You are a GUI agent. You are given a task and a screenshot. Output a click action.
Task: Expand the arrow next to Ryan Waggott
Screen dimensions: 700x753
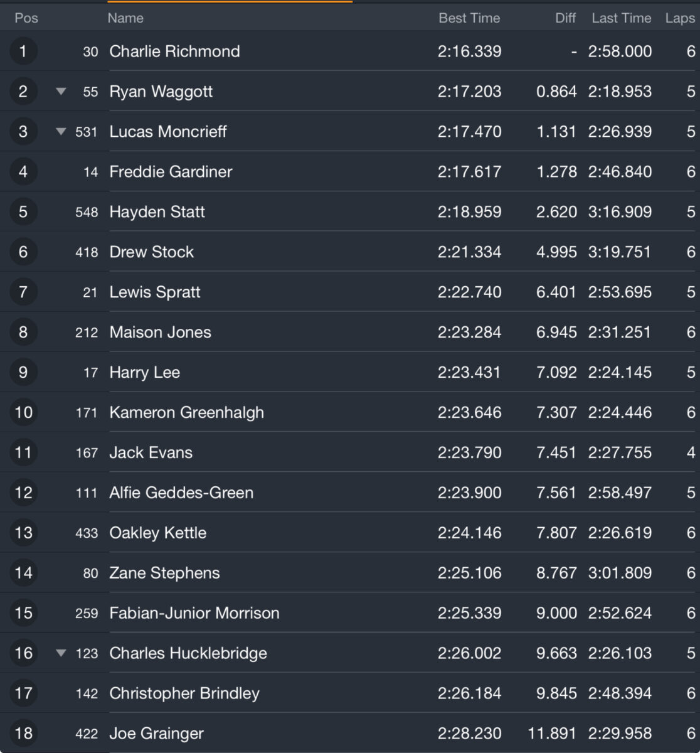(x=61, y=92)
